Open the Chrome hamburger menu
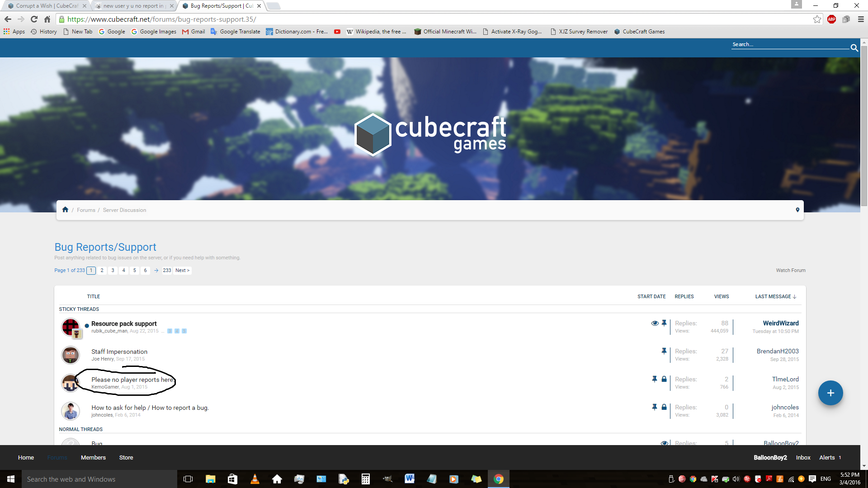The height and width of the screenshot is (488, 868). tap(861, 19)
